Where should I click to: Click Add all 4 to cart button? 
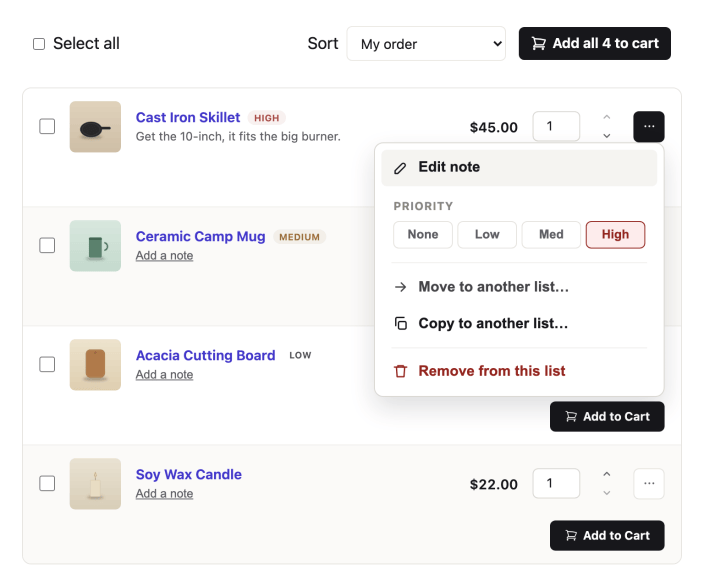(x=595, y=44)
